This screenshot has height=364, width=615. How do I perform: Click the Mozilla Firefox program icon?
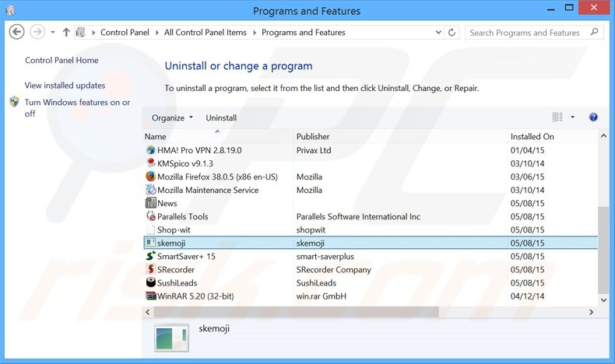coord(151,177)
